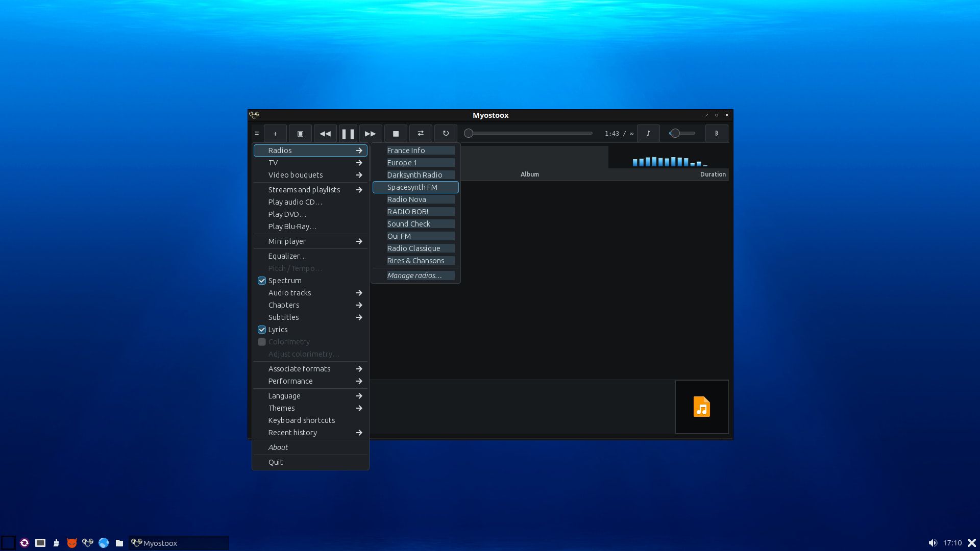Open the Equalizer… dialog
Screen dimensions: 980x551
(310, 256)
